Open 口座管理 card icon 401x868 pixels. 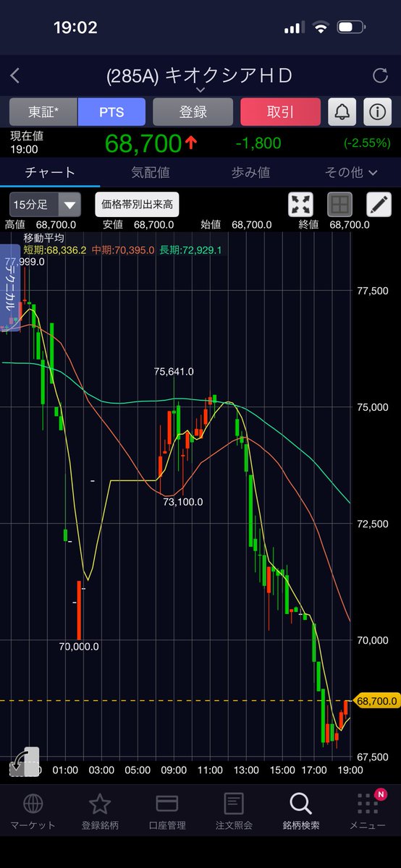tap(167, 804)
